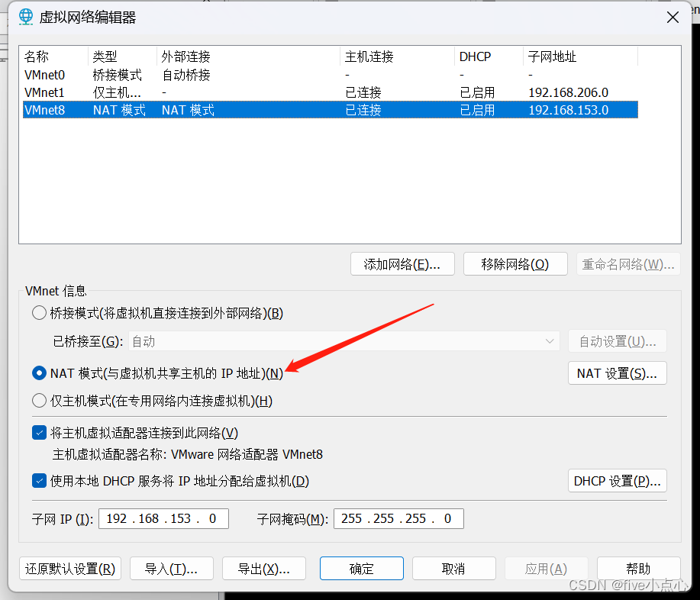Click the 取消 button

[453, 569]
